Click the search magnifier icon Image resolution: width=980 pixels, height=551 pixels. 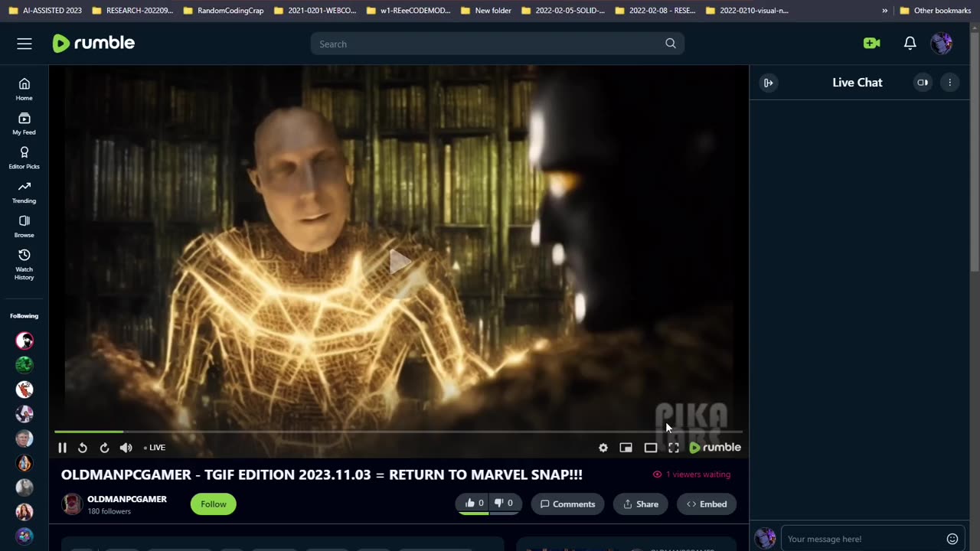pos(671,44)
